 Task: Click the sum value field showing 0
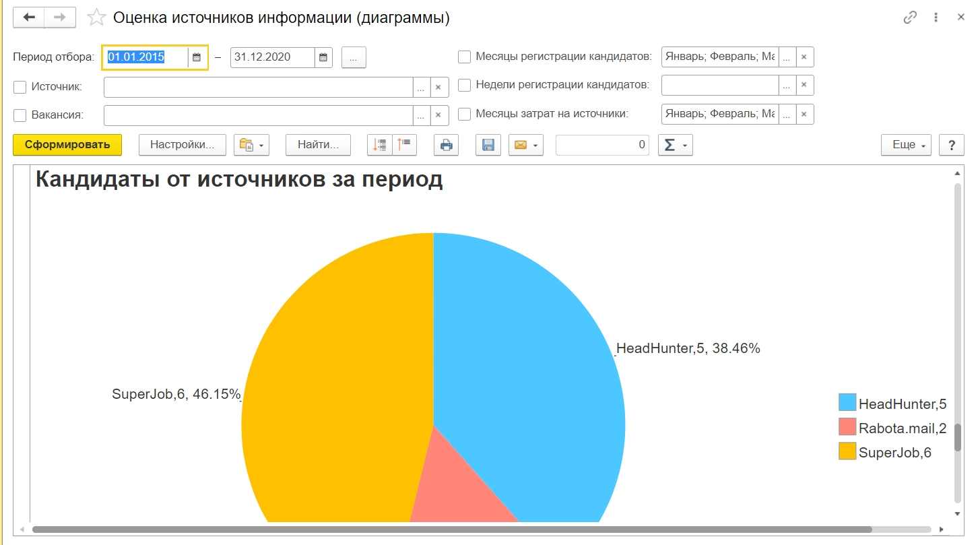click(x=602, y=145)
